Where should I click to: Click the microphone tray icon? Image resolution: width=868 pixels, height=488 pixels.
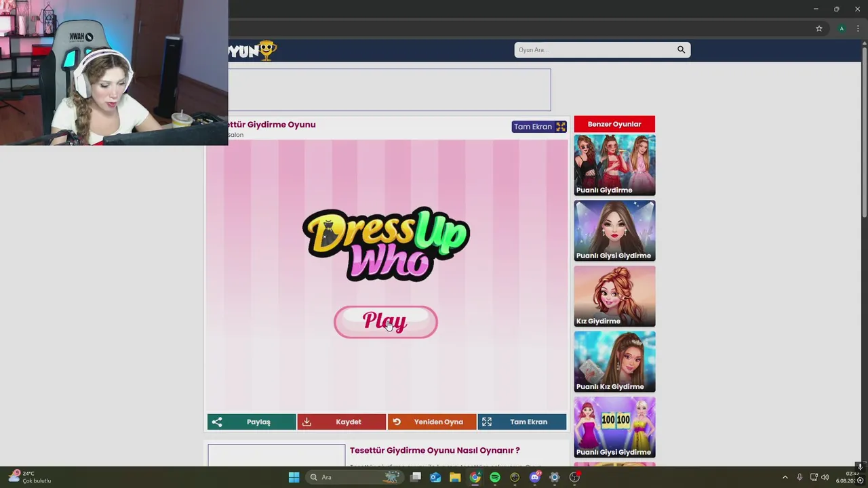click(800, 477)
